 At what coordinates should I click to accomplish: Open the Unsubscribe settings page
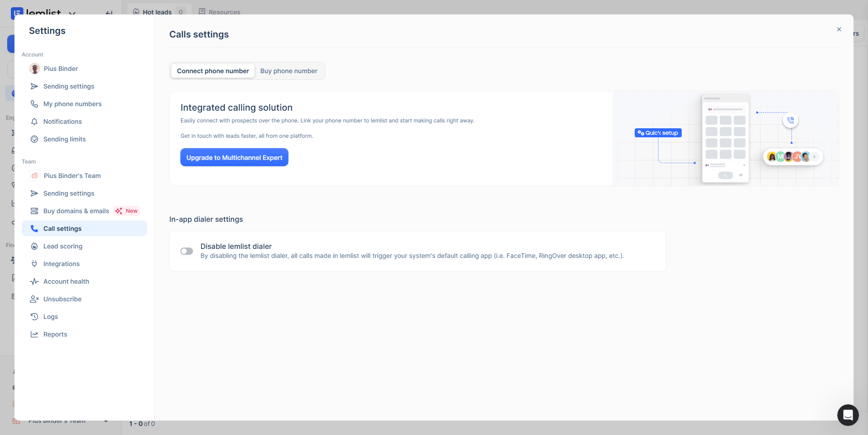pyautogui.click(x=62, y=299)
